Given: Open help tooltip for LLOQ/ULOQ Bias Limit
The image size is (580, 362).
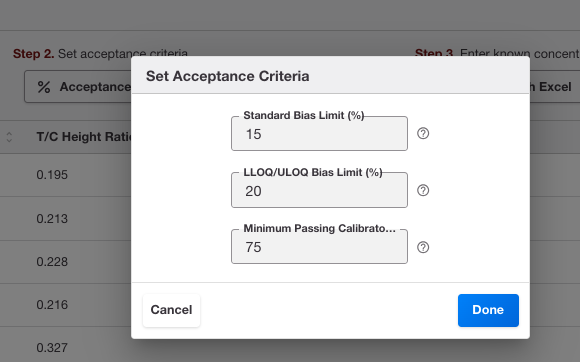Looking at the screenshot, I should (423, 190).
